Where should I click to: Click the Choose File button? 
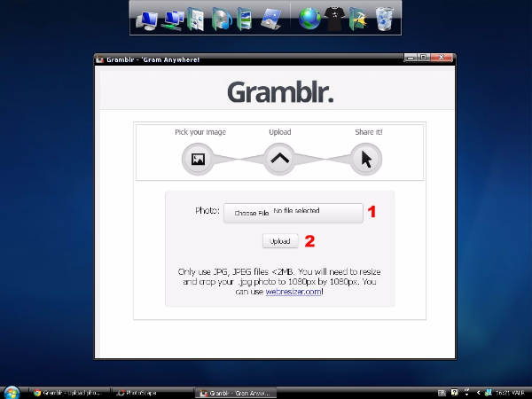point(252,213)
